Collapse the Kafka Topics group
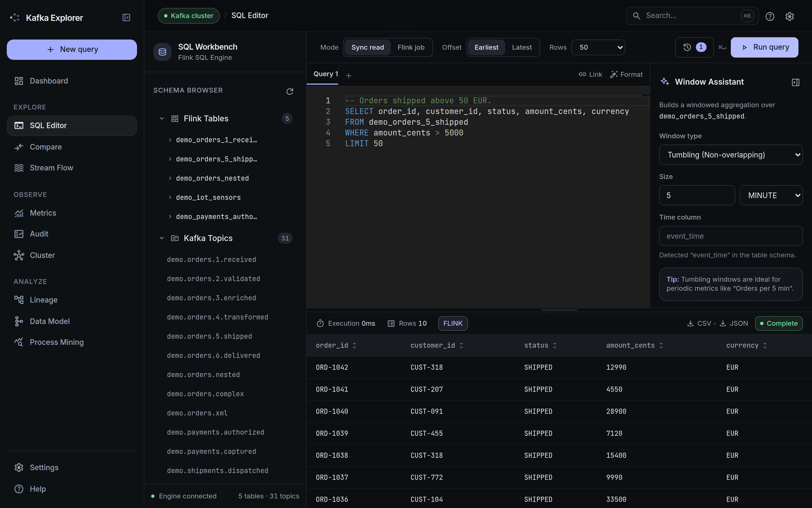 tap(162, 238)
